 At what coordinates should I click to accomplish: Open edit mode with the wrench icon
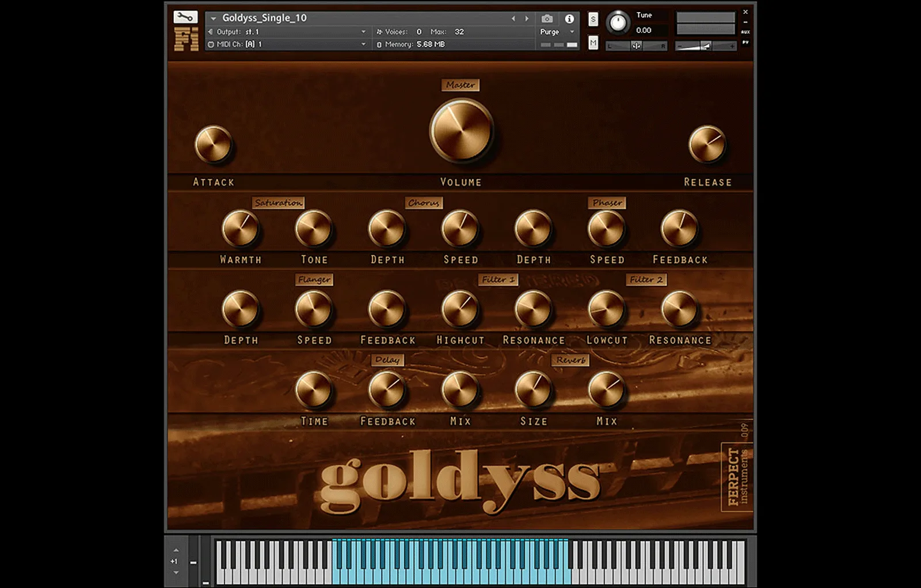(x=185, y=17)
